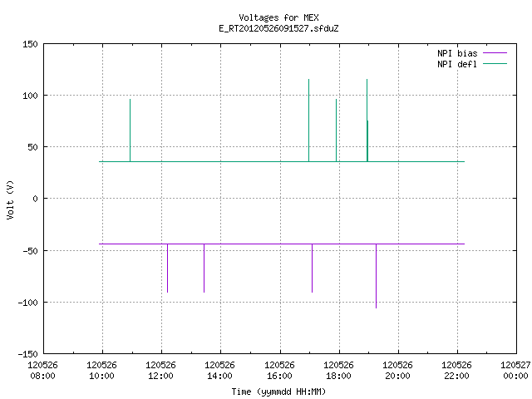Click x-axis label 120527 00:00

click(515, 371)
